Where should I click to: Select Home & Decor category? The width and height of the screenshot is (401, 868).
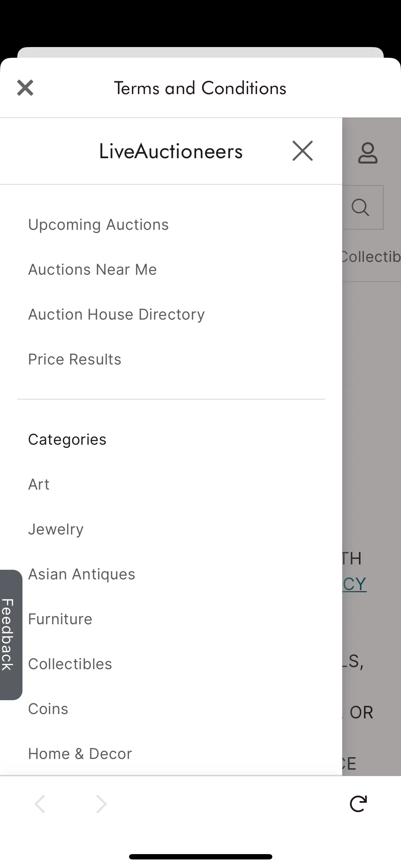tap(80, 754)
